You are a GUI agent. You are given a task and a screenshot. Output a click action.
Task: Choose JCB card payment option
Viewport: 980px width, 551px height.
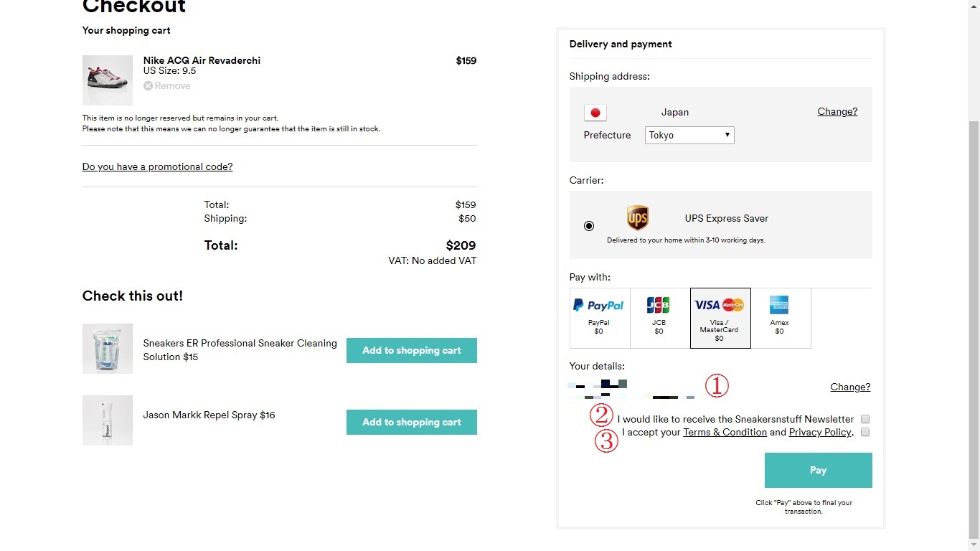tap(659, 318)
